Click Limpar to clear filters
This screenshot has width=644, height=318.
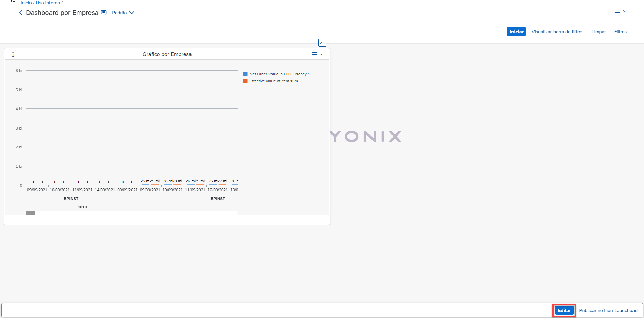599,32
